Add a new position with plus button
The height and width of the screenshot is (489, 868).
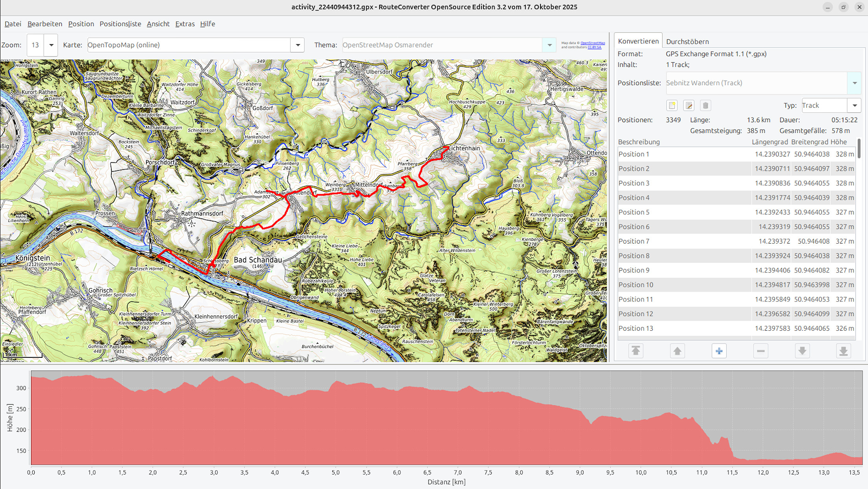719,351
